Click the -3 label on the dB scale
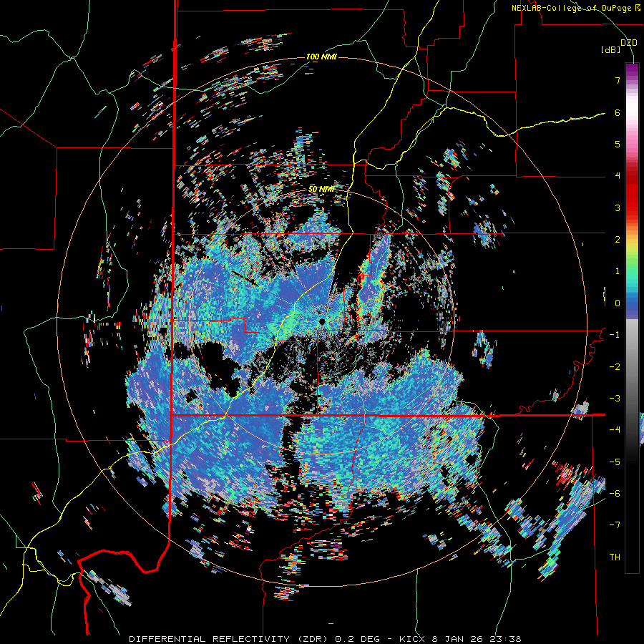The image size is (644, 644). point(615,399)
